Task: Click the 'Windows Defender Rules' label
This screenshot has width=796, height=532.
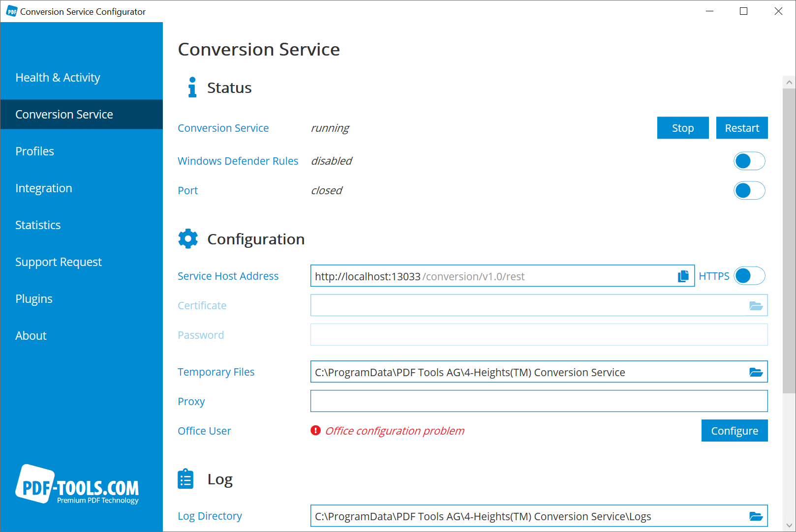Action: tap(238, 161)
